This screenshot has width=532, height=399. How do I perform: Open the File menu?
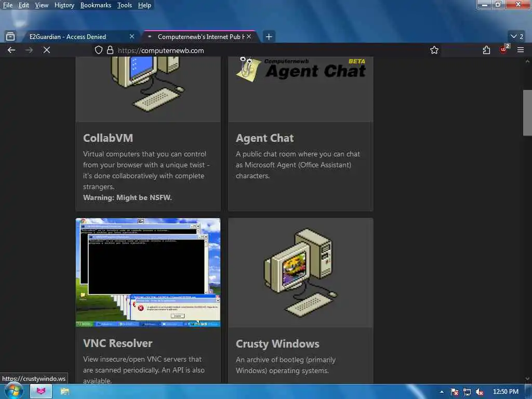[x=7, y=5]
